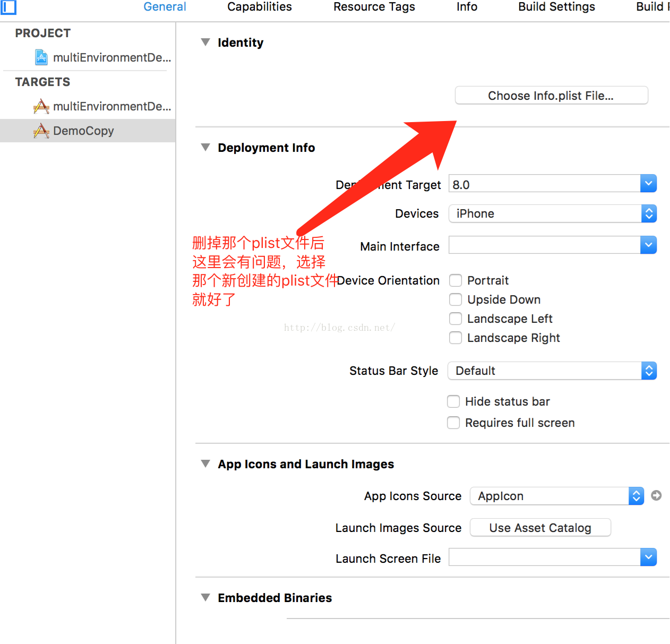
Task: Click the multiEnvironmentDemo project file icon
Action: pos(41,57)
